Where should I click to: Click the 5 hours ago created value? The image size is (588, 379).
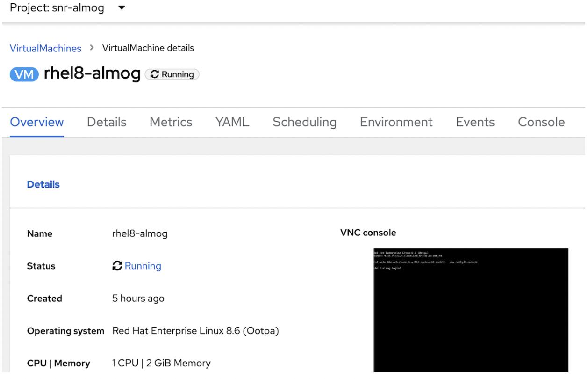pos(138,299)
